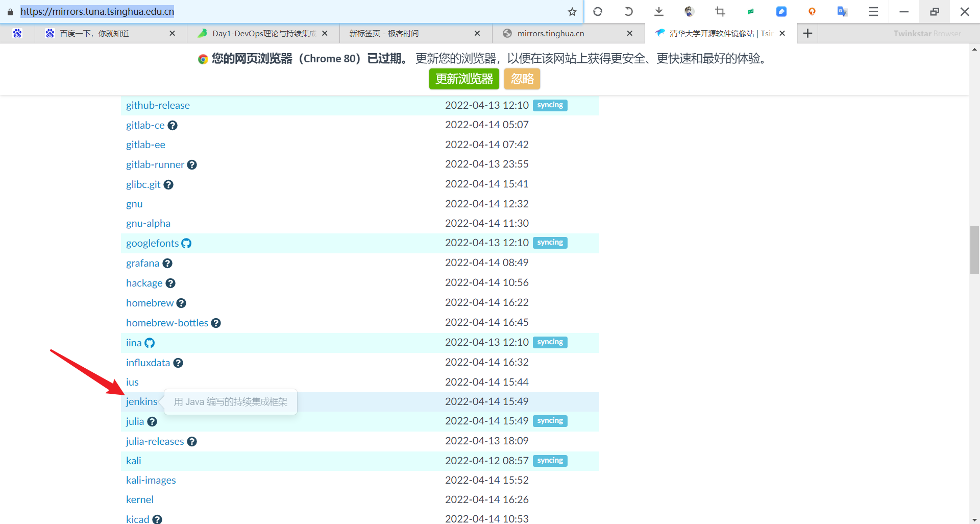This screenshot has width=980, height=524.
Task: Open the gitlab-ee mirror link
Action: (145, 145)
